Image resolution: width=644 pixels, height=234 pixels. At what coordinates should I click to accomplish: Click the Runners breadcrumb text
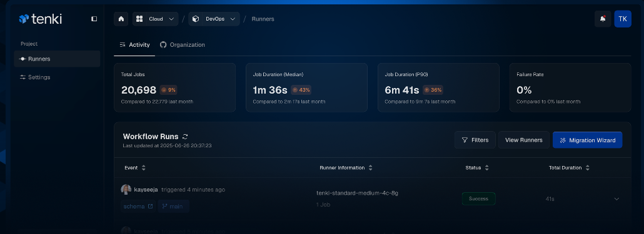263,19
